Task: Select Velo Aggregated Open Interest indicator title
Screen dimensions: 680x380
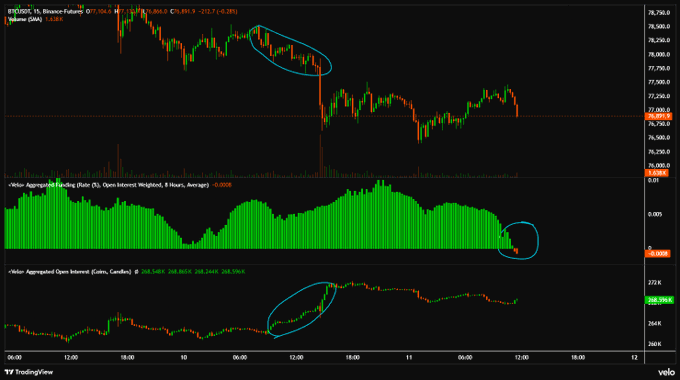Action: click(69, 272)
